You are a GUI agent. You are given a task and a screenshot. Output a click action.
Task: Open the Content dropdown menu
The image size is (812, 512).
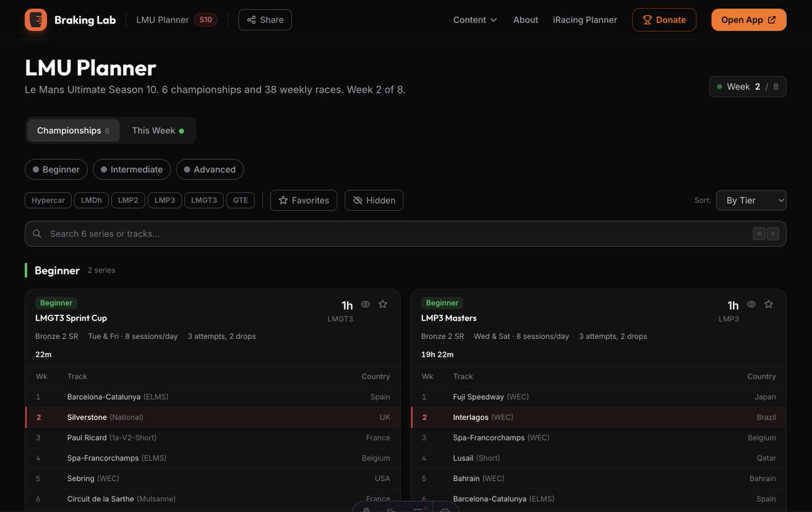click(x=475, y=20)
